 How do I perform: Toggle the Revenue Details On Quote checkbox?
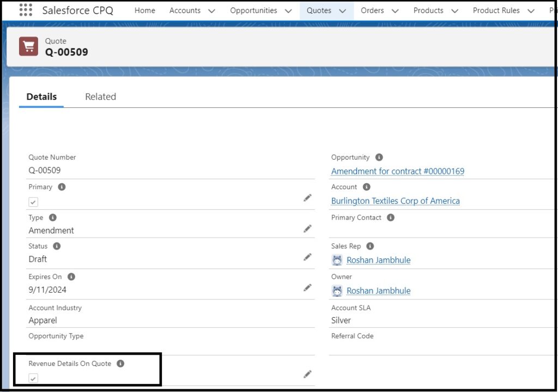33,378
